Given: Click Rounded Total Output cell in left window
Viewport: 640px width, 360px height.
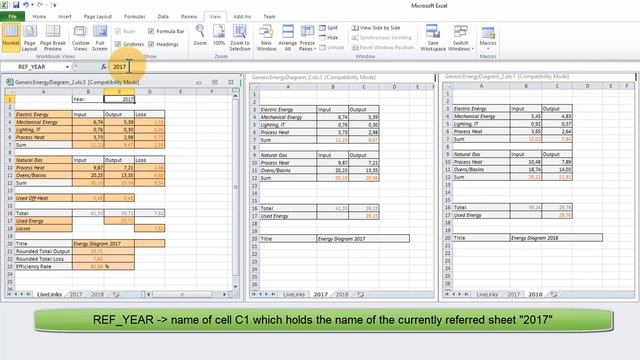Looking at the screenshot, I should pyautogui.click(x=43, y=251).
